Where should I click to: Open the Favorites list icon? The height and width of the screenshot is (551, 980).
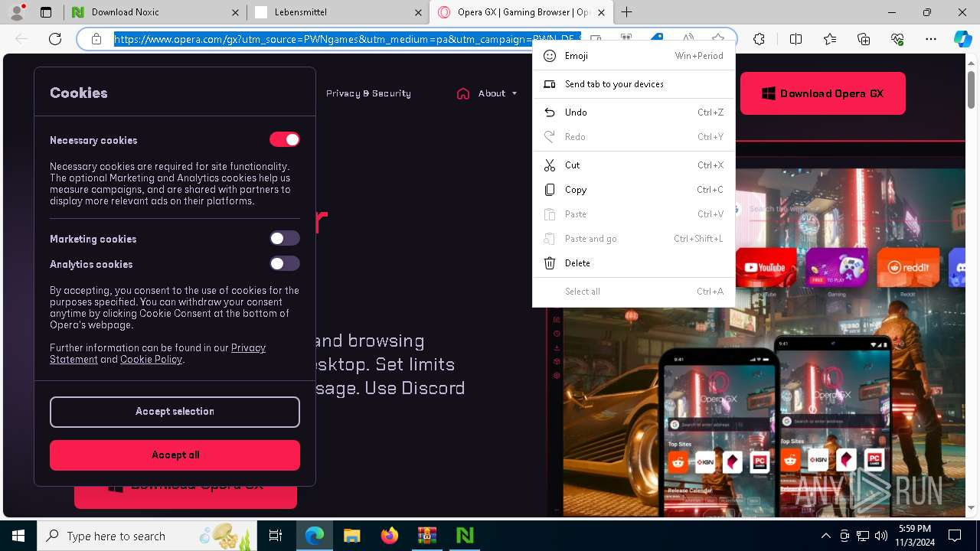coord(830,39)
